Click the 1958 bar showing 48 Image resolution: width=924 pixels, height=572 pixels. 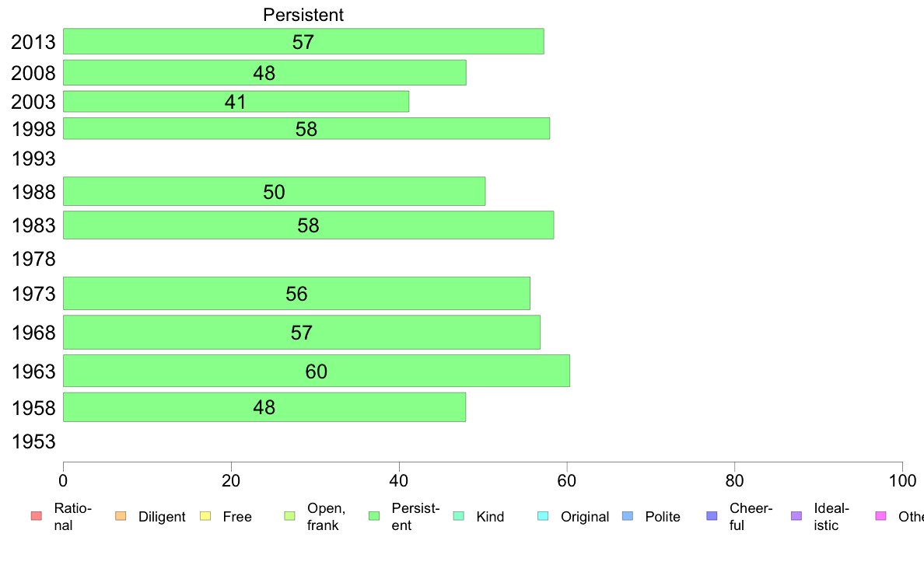click(264, 407)
